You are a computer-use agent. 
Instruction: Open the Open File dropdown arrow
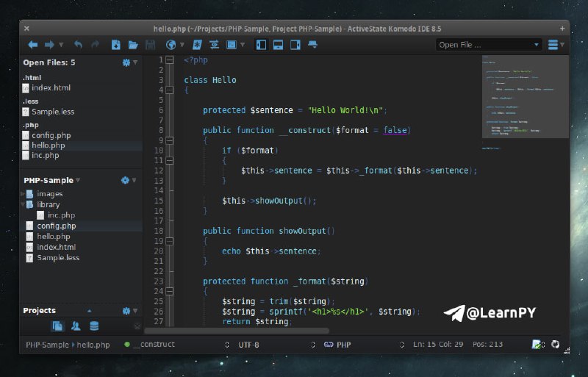[537, 45]
